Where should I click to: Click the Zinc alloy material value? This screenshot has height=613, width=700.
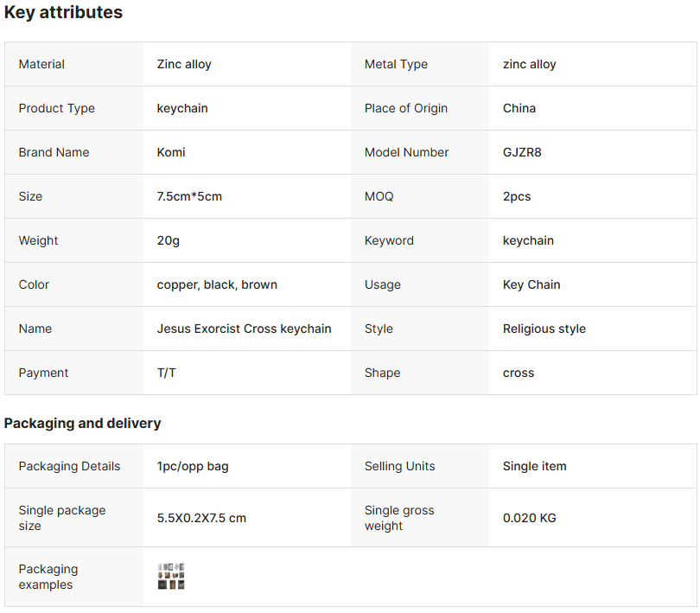[184, 64]
